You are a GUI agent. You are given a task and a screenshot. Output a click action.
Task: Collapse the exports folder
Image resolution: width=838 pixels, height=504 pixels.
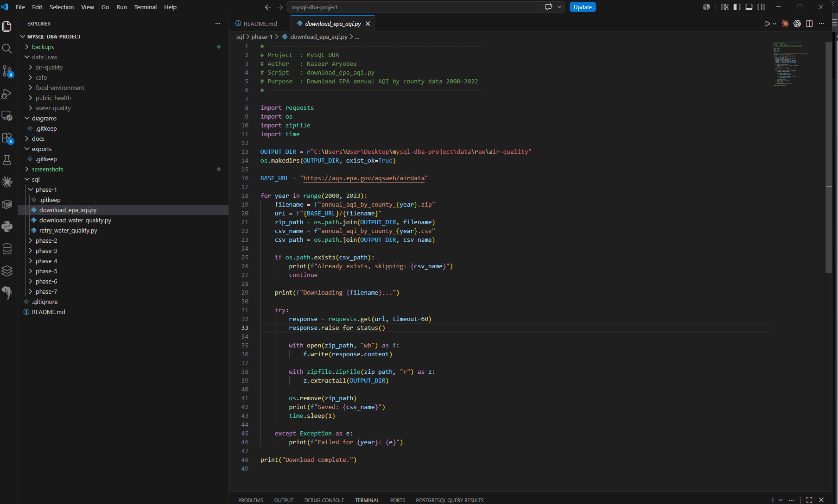coord(123,149)
